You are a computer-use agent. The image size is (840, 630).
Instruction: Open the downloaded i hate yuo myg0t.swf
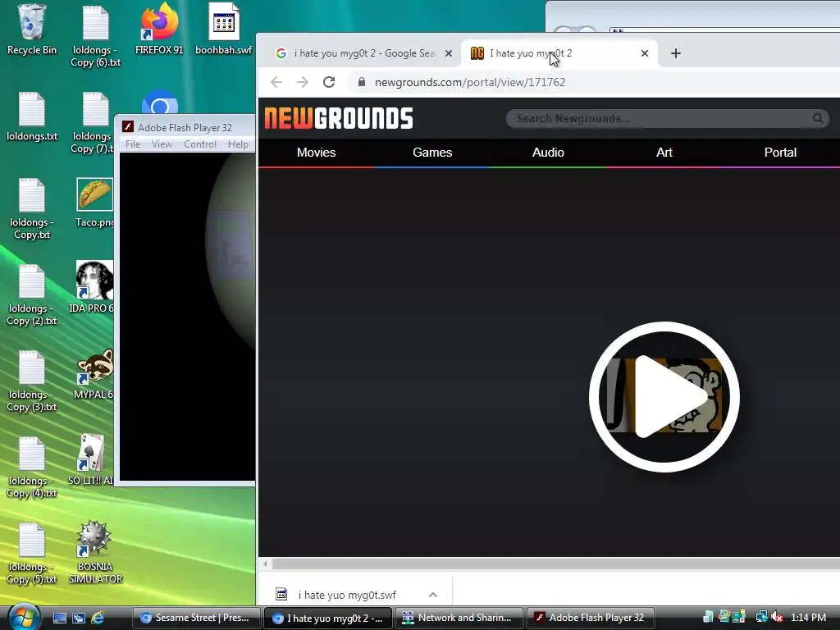pyautogui.click(x=347, y=595)
